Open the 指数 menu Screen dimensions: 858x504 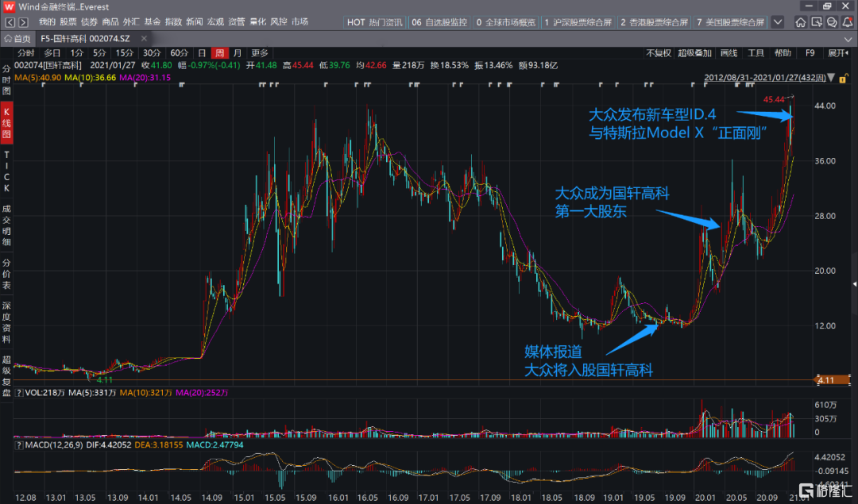173,22
